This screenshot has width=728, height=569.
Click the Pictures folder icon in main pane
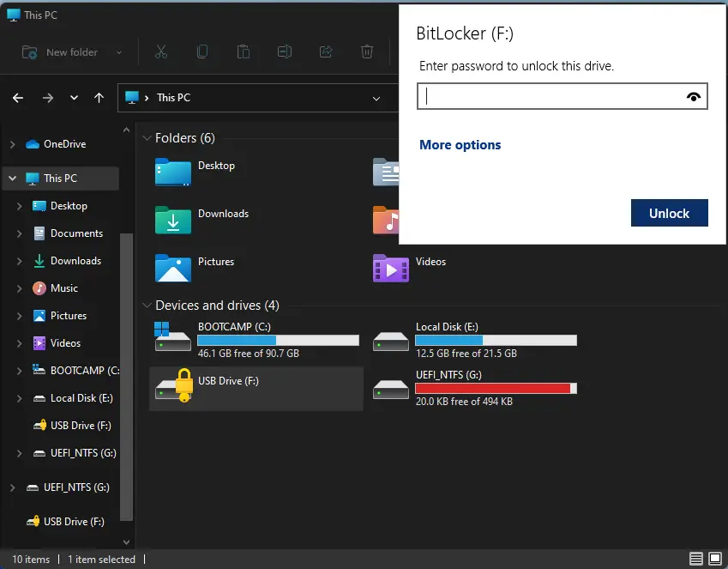click(172, 268)
